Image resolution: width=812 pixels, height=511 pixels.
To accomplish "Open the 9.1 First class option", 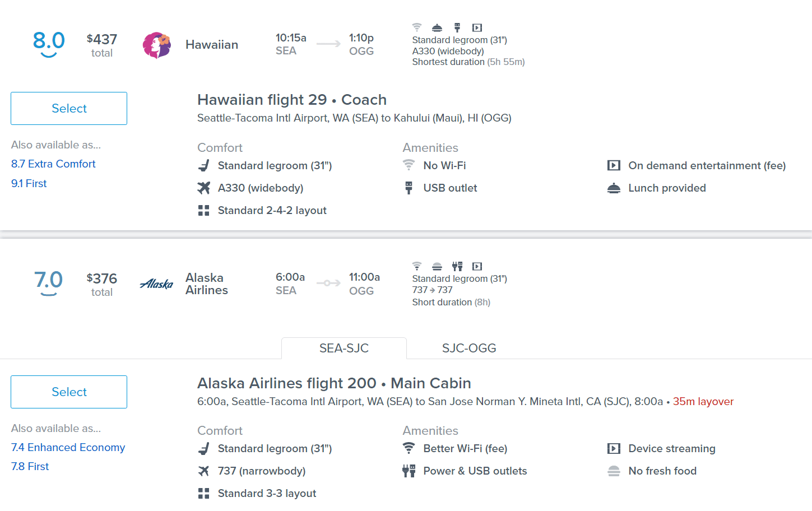I will point(29,183).
